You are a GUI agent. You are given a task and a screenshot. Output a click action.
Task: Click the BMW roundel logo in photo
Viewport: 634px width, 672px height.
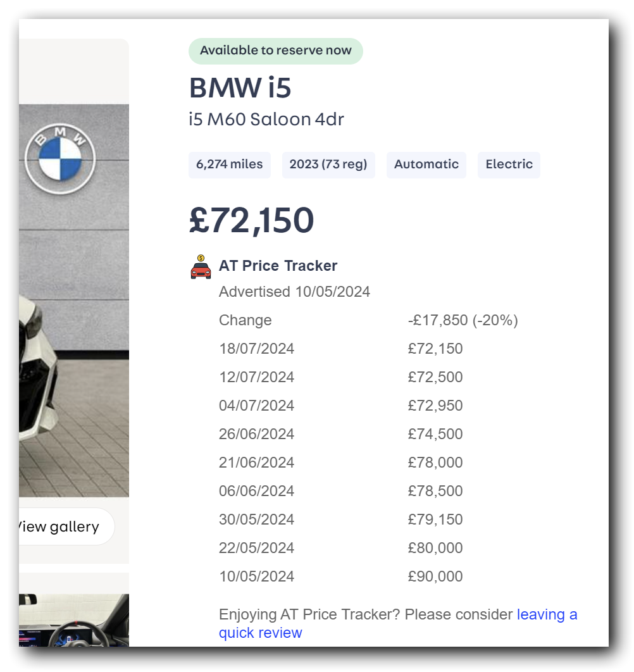pos(59,157)
